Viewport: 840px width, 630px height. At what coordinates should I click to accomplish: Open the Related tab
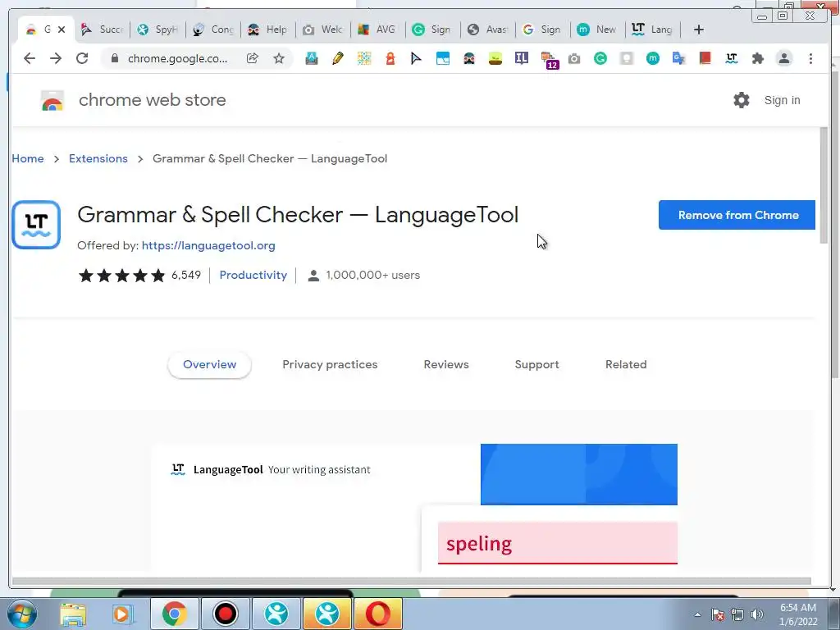(626, 364)
